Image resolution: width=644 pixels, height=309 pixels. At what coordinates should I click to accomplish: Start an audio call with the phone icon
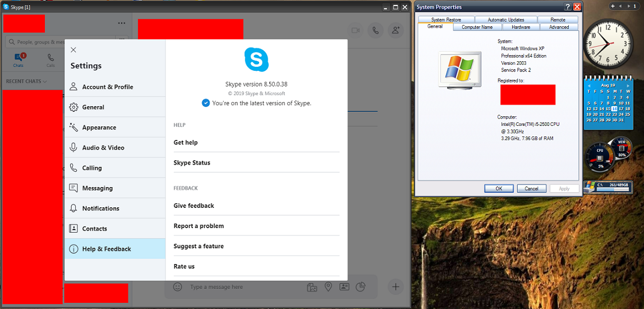tap(375, 30)
